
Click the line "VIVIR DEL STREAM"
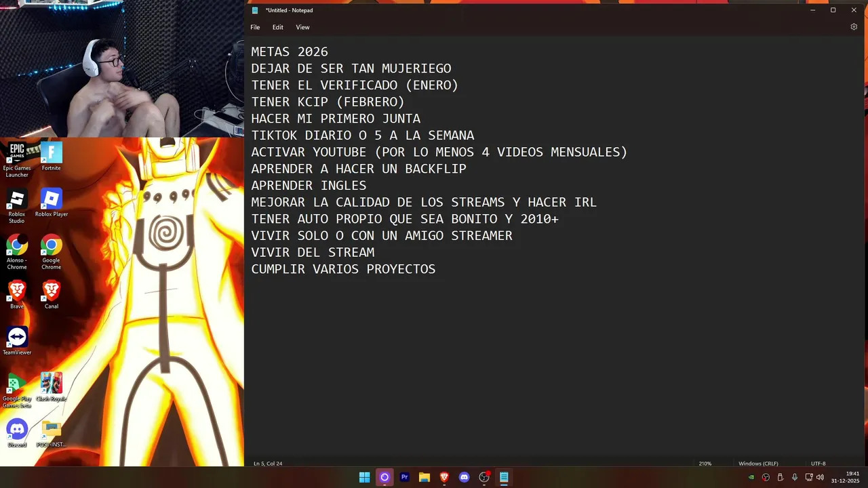[313, 252]
